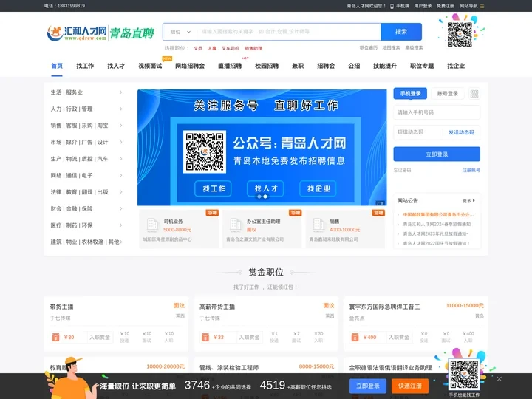Open 手机端 phone icon link
Screen dimensions: 532x399
coord(392,6)
